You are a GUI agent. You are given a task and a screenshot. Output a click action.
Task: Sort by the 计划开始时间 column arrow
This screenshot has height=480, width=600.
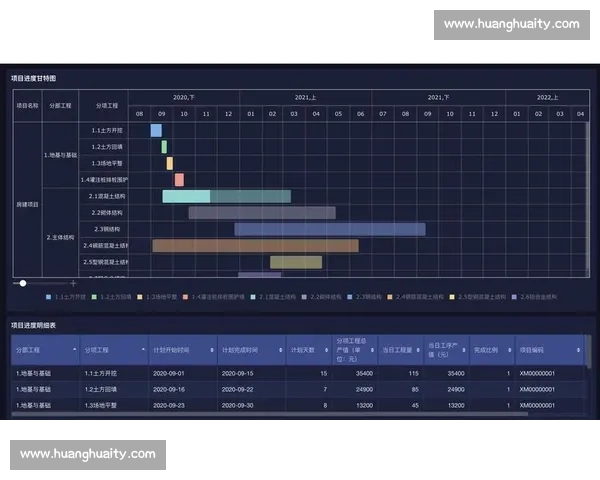[211, 350]
